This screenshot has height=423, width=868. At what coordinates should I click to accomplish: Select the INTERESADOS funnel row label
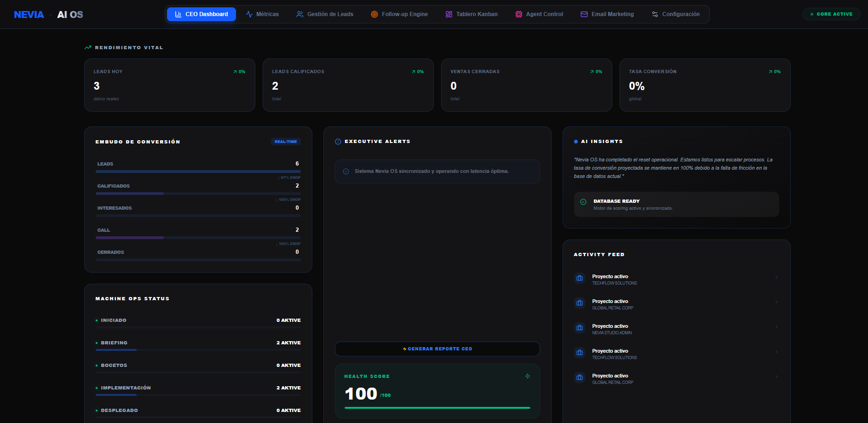[x=115, y=208]
